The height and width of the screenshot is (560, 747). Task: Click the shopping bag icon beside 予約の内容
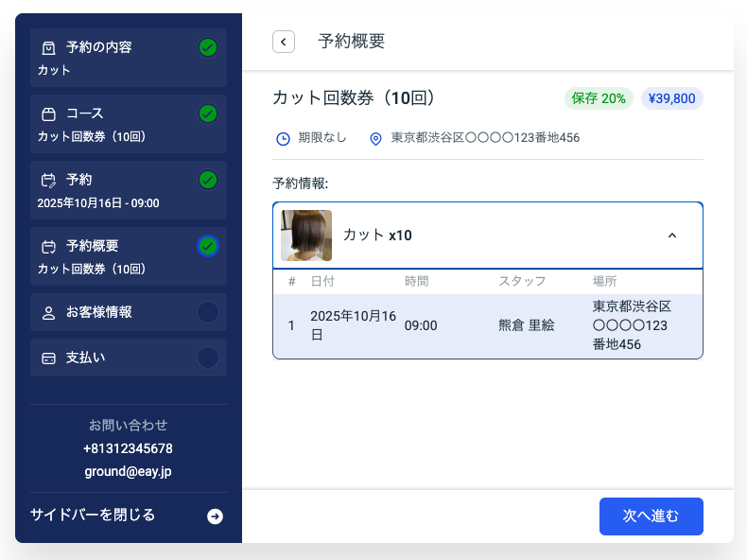click(x=48, y=47)
